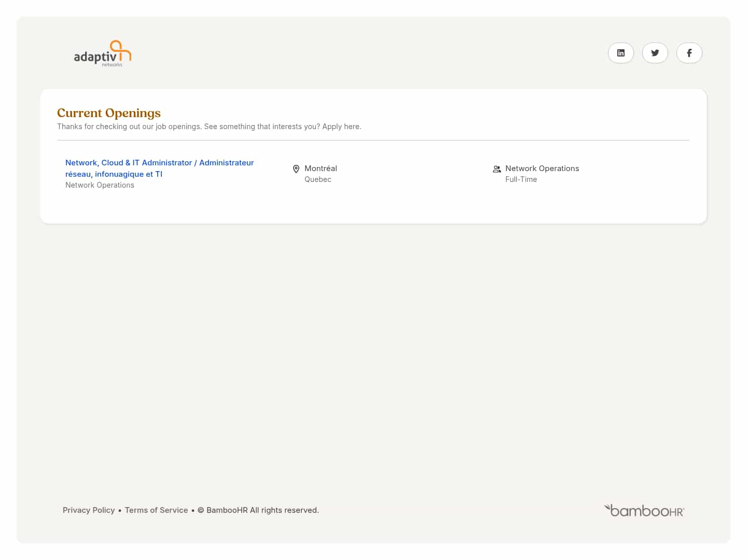The image size is (747, 560).
Task: Visit Facebook via the social icon
Action: coord(689,52)
